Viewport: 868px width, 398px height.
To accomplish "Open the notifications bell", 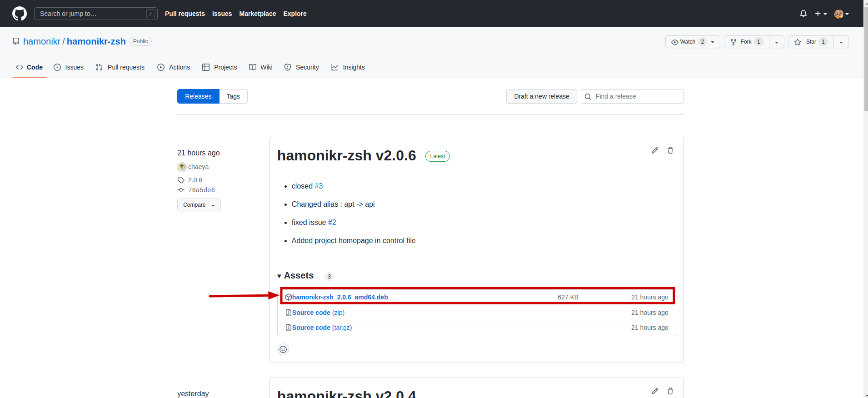I will (803, 14).
